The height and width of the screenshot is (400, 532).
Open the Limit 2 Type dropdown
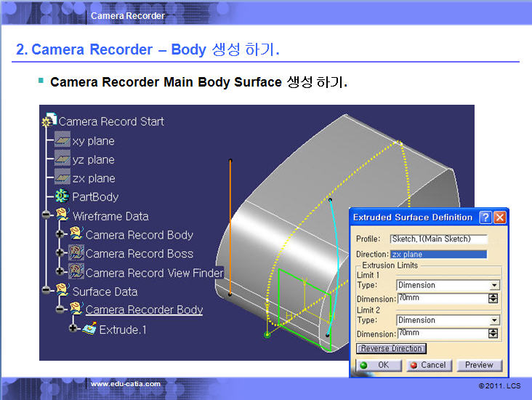[495, 321]
